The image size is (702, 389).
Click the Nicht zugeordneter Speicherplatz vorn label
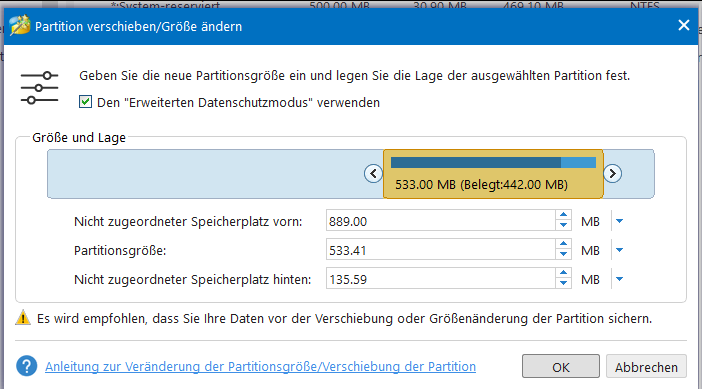(x=188, y=222)
